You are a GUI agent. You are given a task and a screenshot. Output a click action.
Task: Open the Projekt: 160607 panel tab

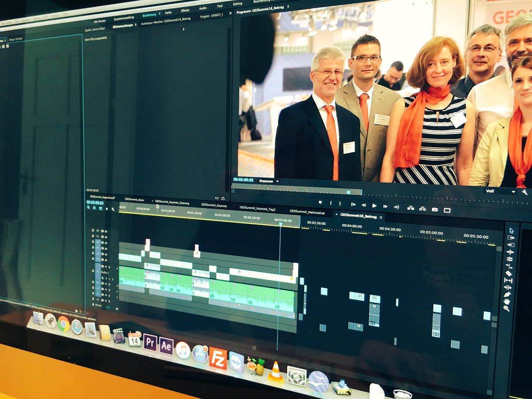click(211, 16)
